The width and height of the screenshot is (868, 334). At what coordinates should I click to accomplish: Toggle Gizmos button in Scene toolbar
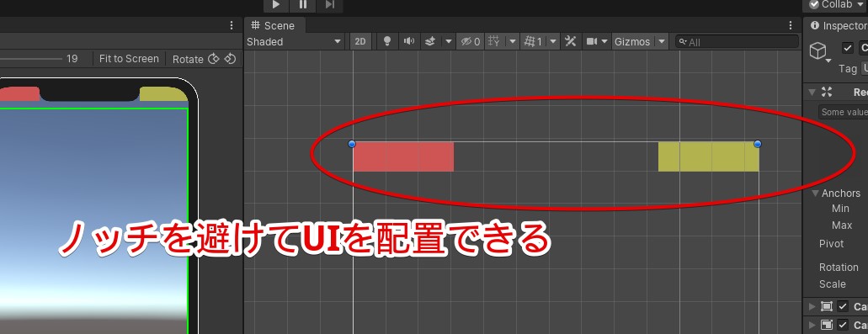(633, 41)
